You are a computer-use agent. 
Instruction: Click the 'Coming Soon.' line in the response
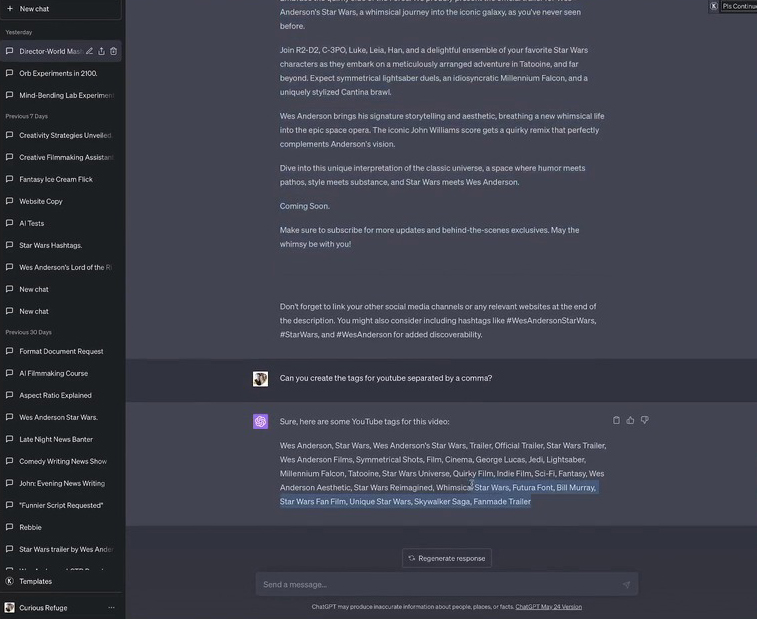(x=305, y=206)
